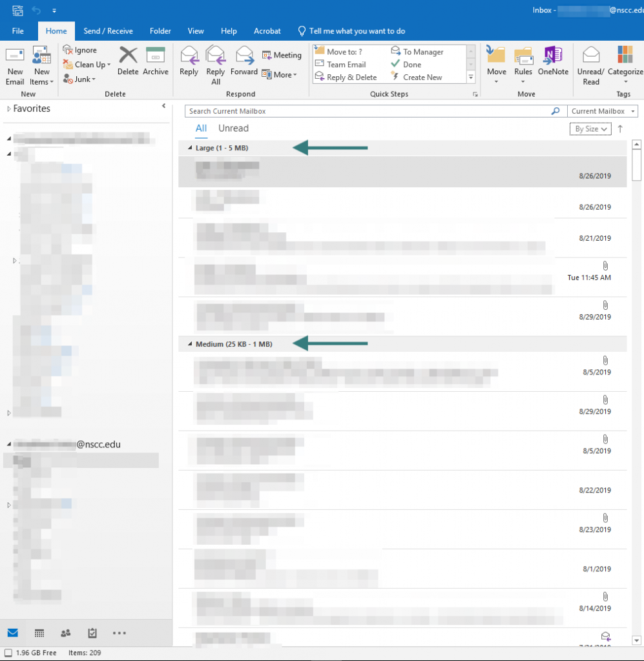Click the search magnifier icon
The image size is (644, 661).
pyautogui.click(x=556, y=111)
